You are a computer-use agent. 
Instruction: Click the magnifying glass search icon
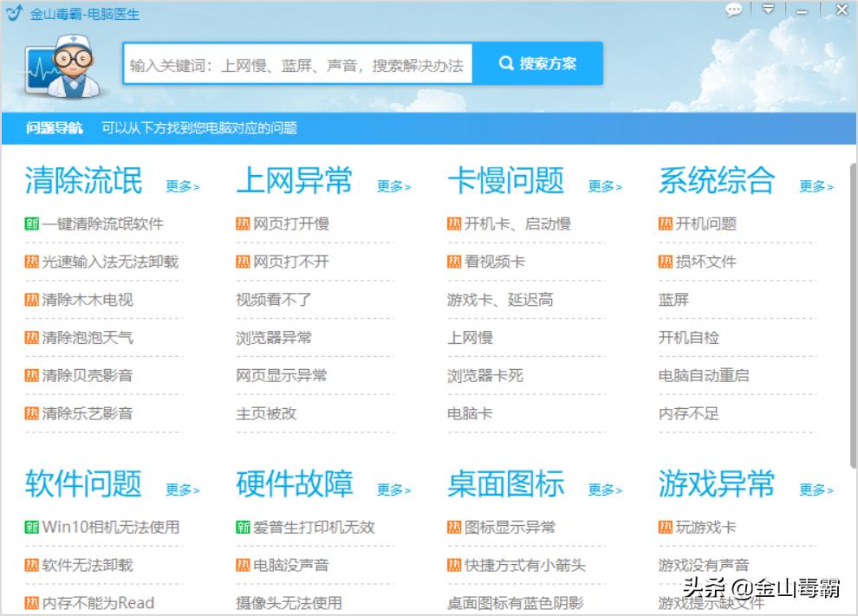[505, 62]
